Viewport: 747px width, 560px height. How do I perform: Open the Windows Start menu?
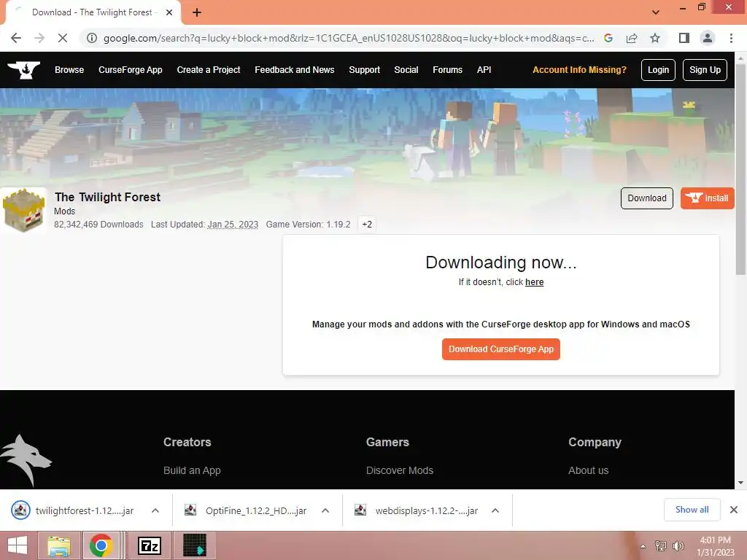click(x=18, y=545)
